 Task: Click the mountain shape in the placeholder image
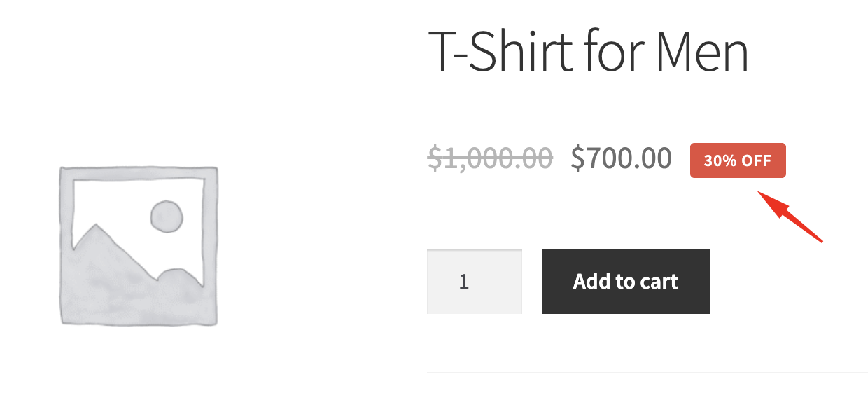(112, 266)
